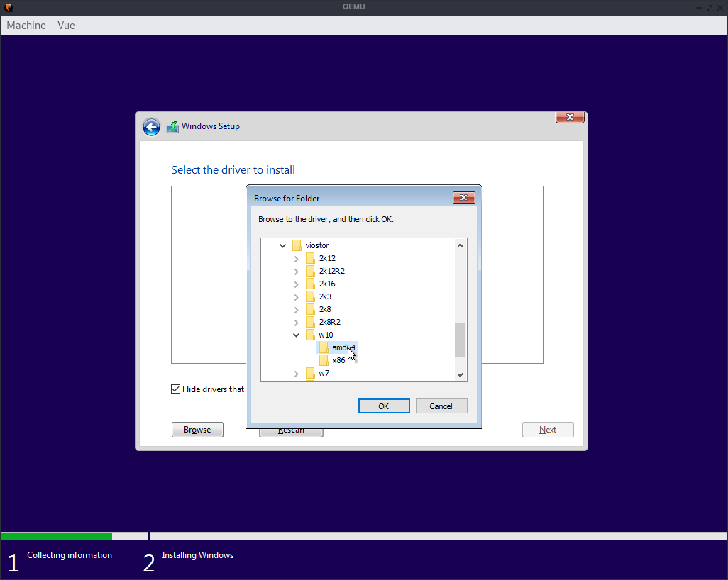This screenshot has width=728, height=580.
Task: Expand the 2k3 folder chevron
Action: click(296, 296)
